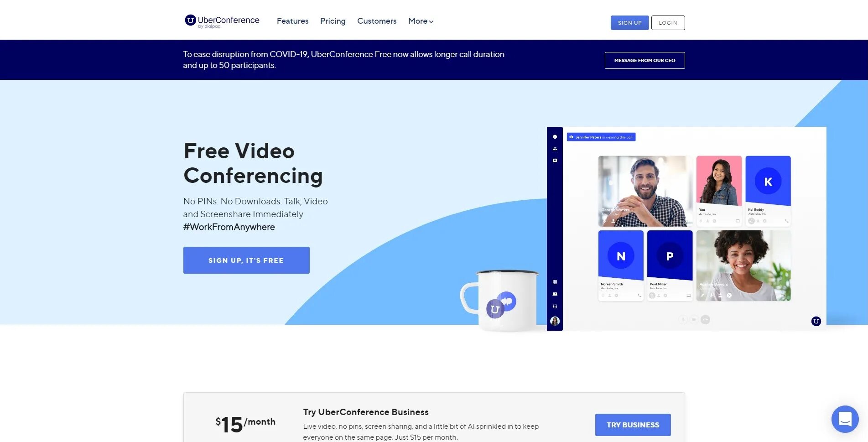The width and height of the screenshot is (868, 442).
Task: Click the SIGN UP button in header
Action: (629, 23)
